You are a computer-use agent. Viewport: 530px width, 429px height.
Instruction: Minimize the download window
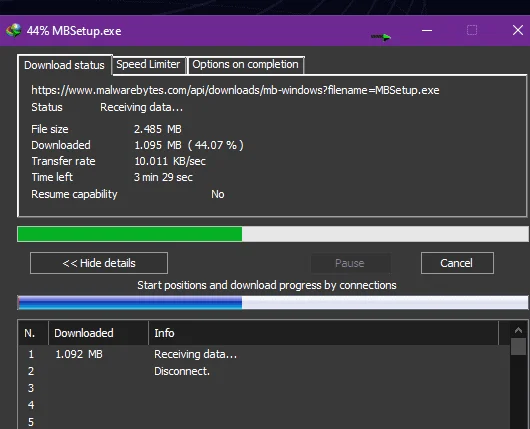[427, 30]
